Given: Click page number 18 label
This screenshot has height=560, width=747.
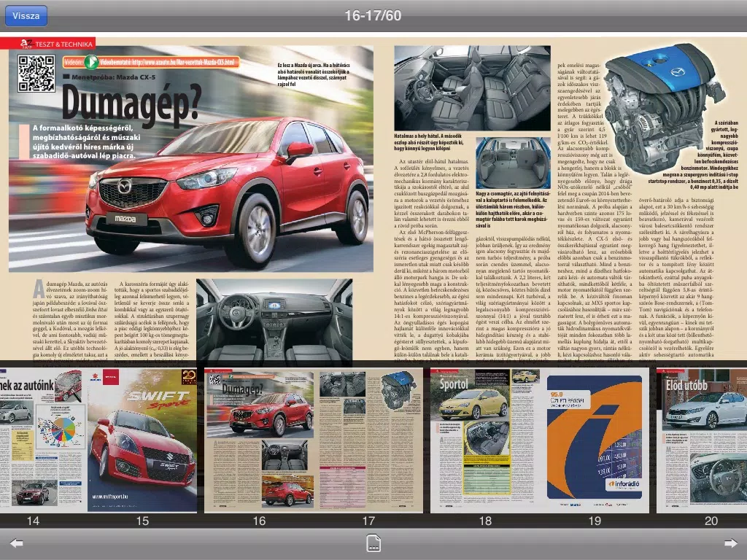Looking at the screenshot, I should tap(485, 521).
